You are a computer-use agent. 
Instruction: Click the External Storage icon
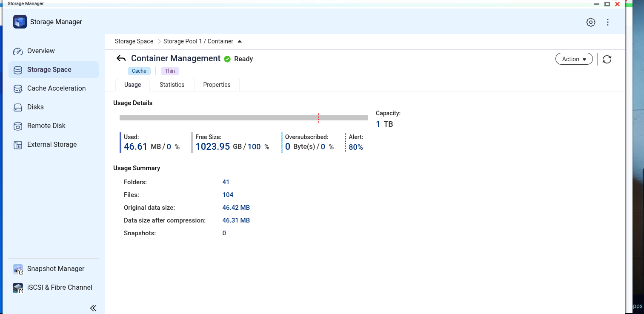pyautogui.click(x=18, y=145)
